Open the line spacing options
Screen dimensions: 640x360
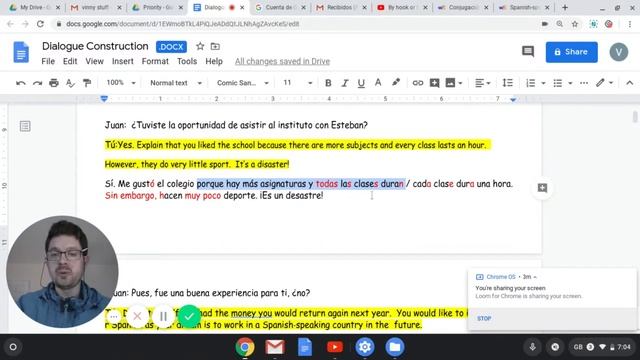click(507, 83)
